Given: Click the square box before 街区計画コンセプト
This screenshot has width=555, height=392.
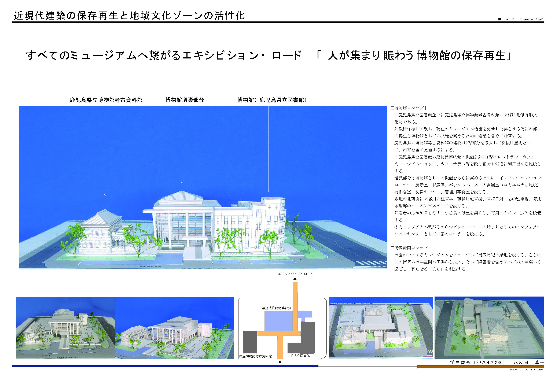Looking at the screenshot, I should tap(392, 248).
